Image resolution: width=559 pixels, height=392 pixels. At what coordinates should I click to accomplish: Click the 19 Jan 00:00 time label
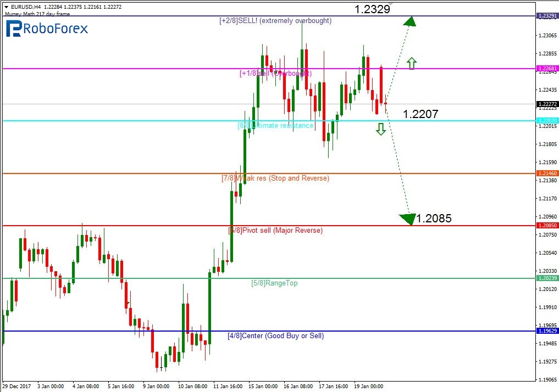click(x=369, y=387)
